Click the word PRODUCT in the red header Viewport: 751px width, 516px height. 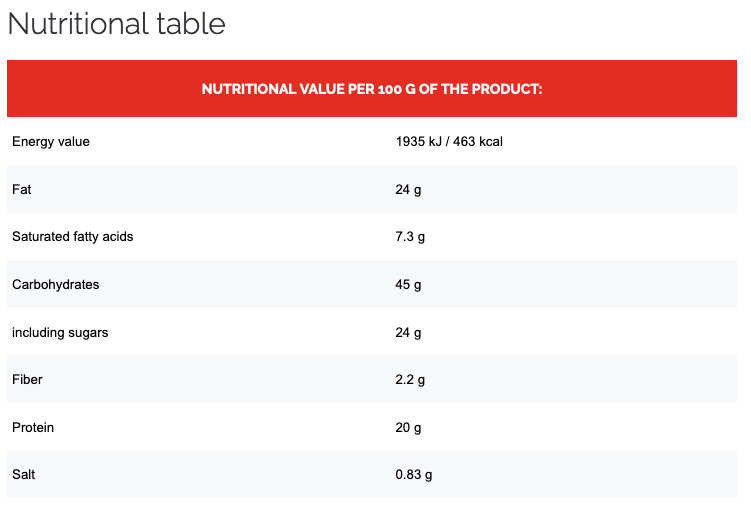click(503, 89)
